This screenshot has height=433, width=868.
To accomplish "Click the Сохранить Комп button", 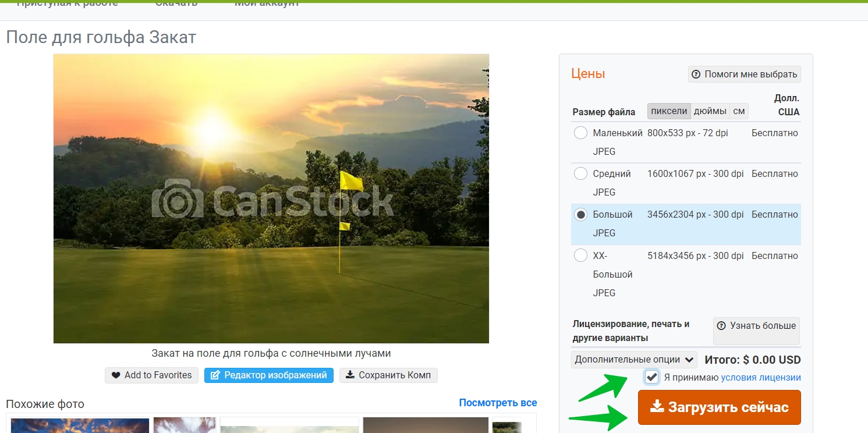I will pos(388,375).
